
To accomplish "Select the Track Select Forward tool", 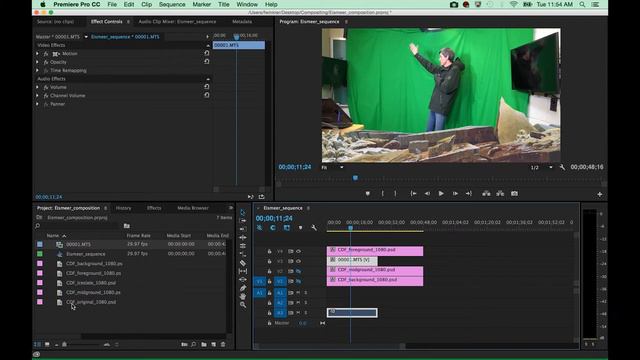I will pyautogui.click(x=242, y=221).
